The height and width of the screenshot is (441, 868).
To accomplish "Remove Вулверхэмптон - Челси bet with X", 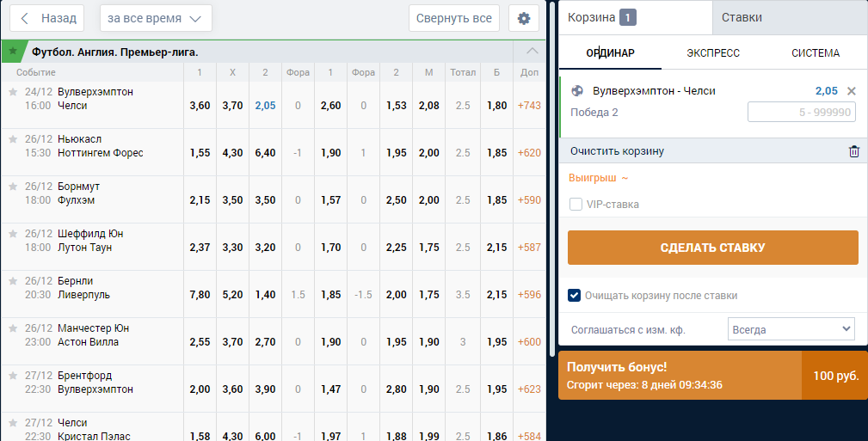I will [x=852, y=91].
